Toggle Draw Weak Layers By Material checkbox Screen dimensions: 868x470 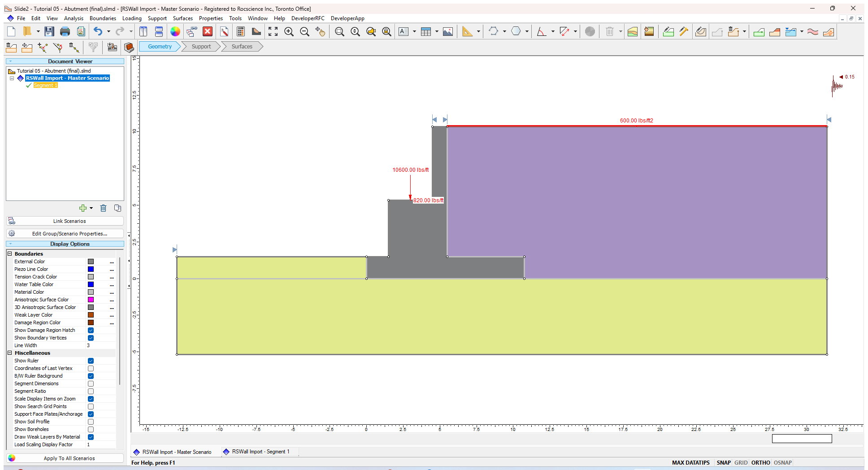pyautogui.click(x=91, y=437)
